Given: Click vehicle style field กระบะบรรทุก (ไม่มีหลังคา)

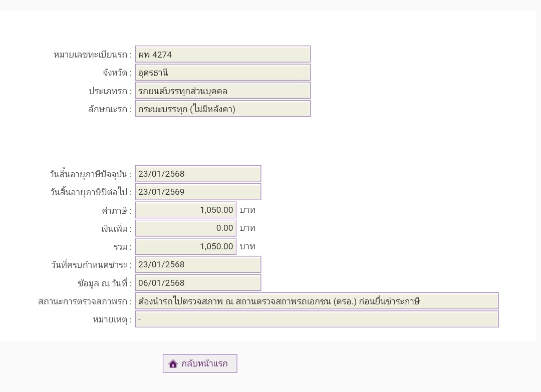Looking at the screenshot, I should coord(222,109).
